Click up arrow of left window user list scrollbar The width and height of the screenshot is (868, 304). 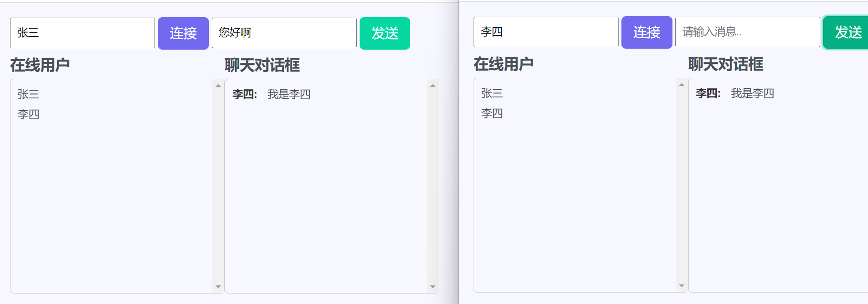[x=218, y=86]
